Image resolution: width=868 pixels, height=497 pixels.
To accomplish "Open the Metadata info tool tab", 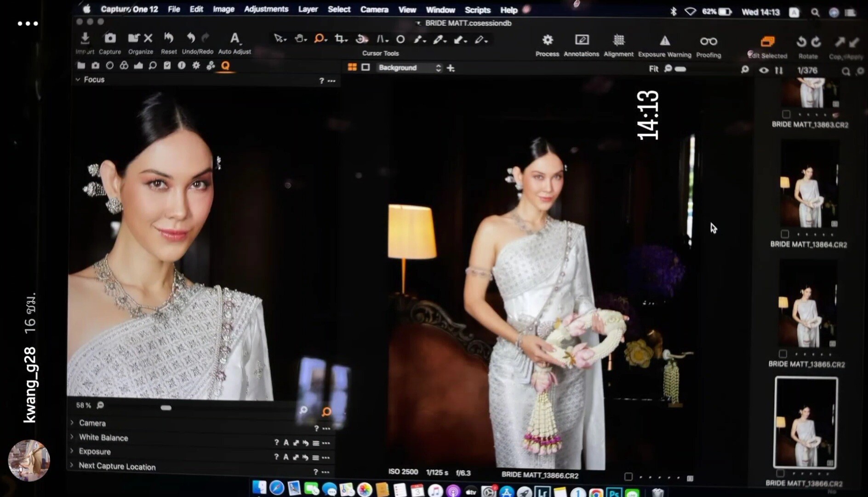I will point(182,65).
